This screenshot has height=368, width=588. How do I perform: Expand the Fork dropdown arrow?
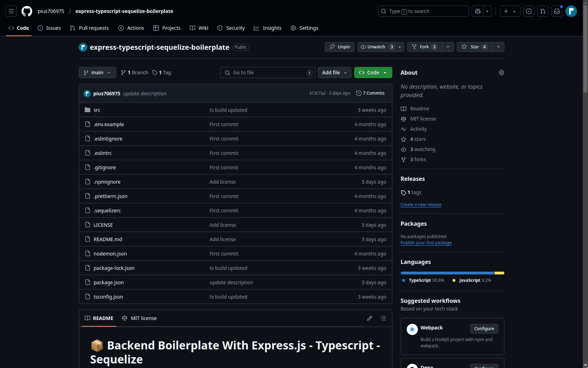[448, 47]
